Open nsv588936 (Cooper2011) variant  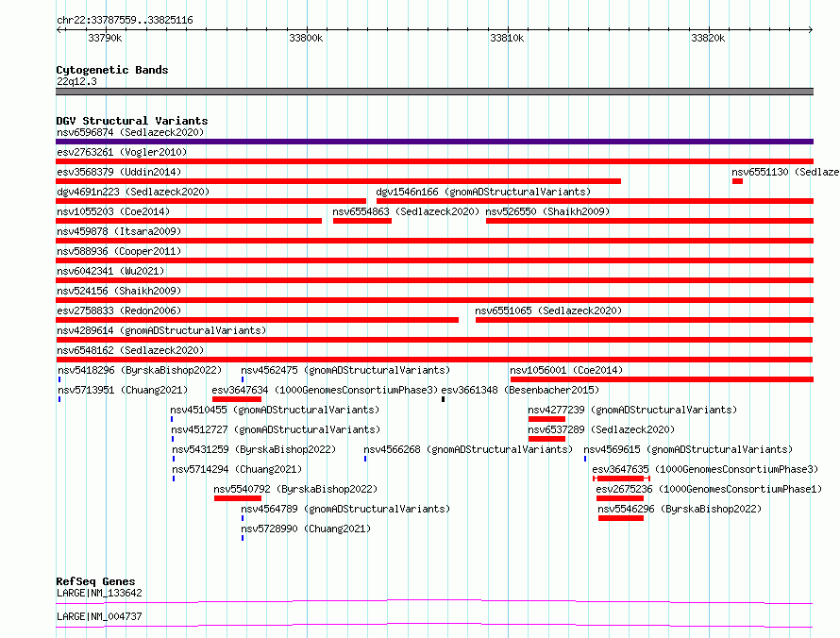pos(119,251)
